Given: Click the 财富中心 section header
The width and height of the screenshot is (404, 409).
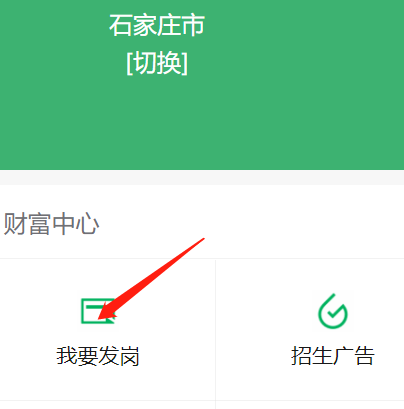Looking at the screenshot, I should (51, 224).
